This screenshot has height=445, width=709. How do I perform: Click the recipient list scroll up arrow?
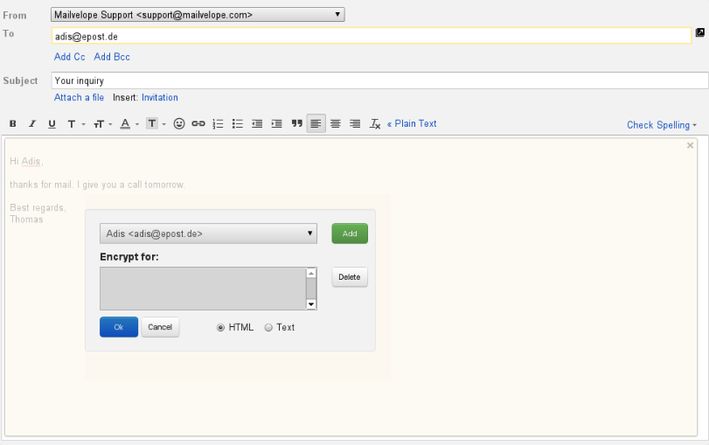[x=311, y=273]
